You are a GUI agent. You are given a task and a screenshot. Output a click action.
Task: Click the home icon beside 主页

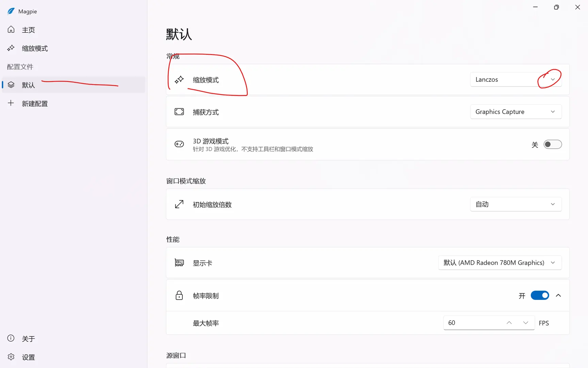coord(11,30)
